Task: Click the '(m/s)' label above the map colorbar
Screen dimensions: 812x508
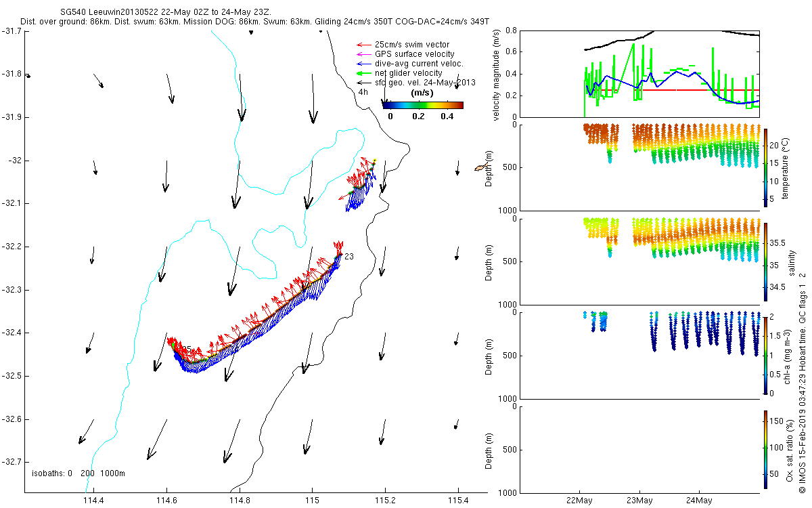Action: coord(422,93)
